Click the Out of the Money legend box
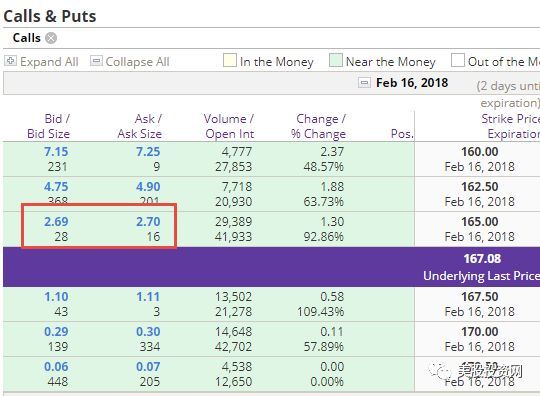 (x=458, y=60)
